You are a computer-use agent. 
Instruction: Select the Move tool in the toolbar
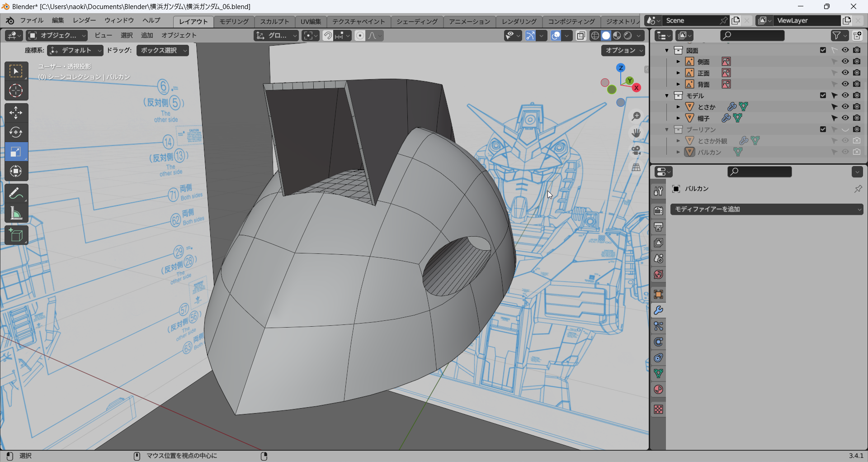16,112
